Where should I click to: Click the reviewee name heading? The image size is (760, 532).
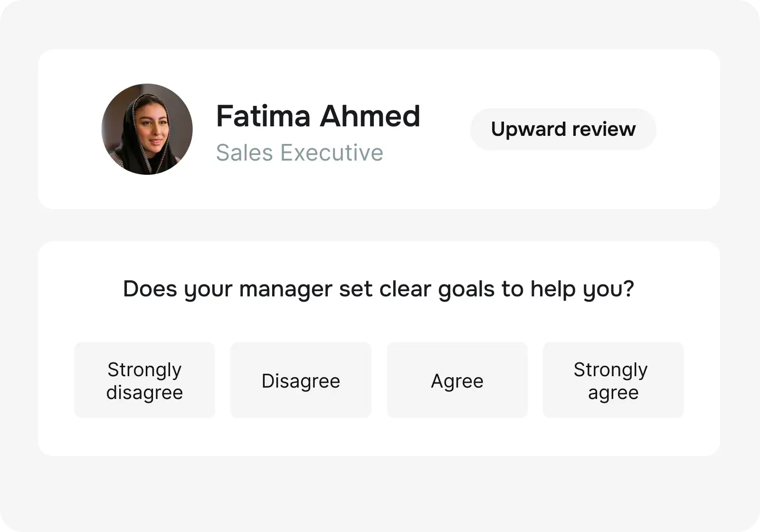pyautogui.click(x=318, y=115)
